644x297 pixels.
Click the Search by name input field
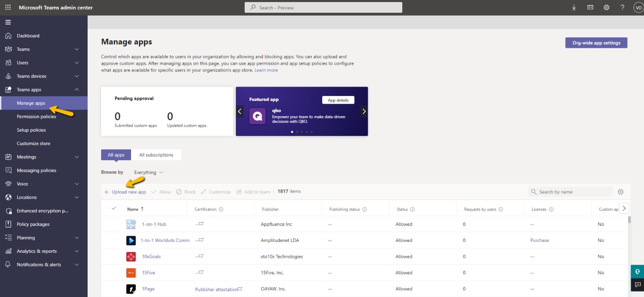point(571,191)
